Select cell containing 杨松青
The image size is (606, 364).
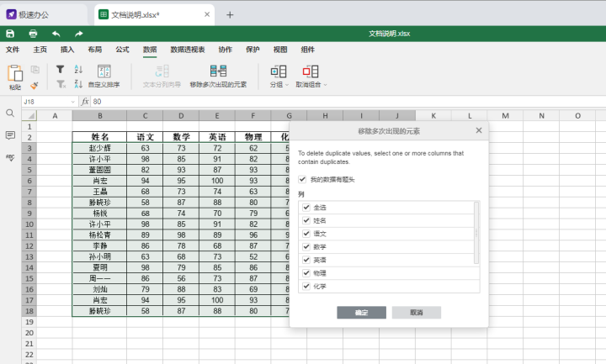pos(99,235)
